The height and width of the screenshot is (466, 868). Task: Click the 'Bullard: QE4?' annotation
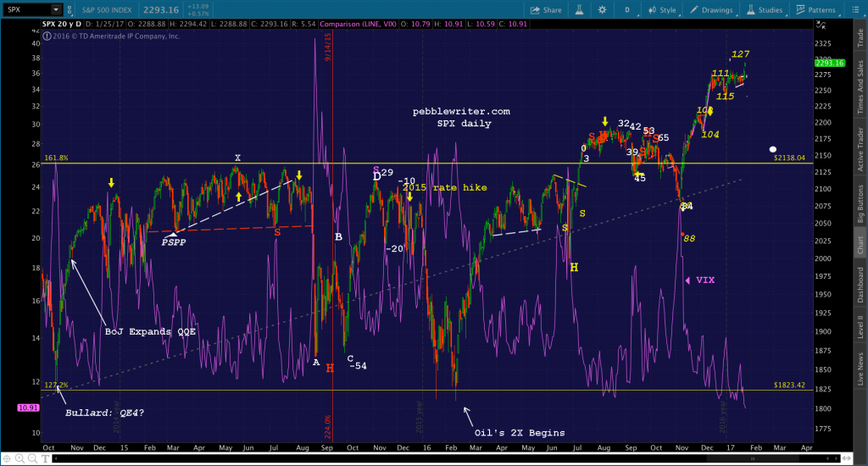(104, 413)
